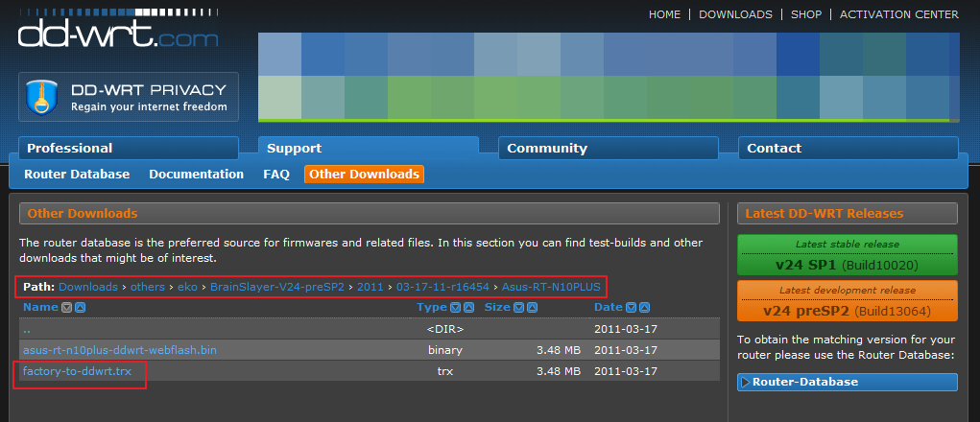Click the DD-WRT Privacy shield key icon

(42, 97)
